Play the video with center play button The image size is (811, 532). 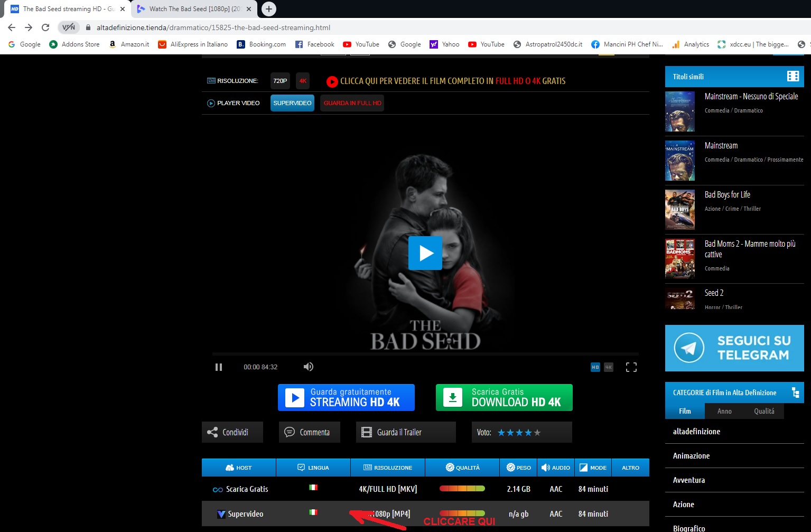click(x=425, y=253)
